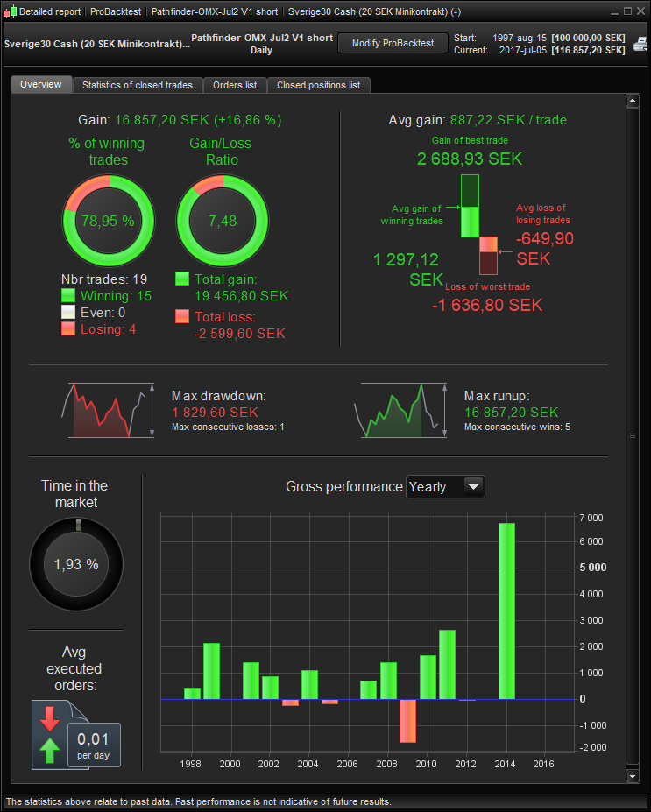Click the max runup chart thumbnail
This screenshot has width=651, height=812.
[400, 411]
